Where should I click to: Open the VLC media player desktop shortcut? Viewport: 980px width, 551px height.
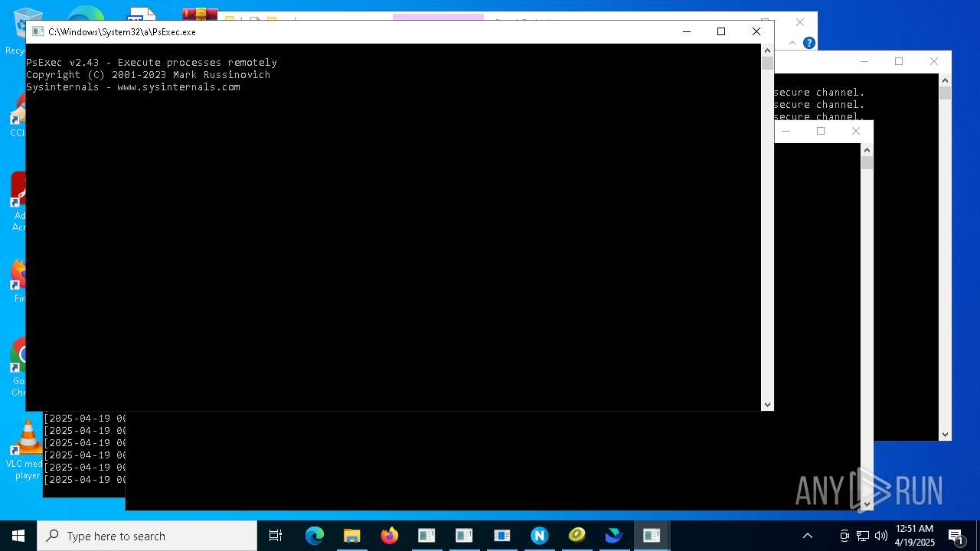click(x=28, y=450)
